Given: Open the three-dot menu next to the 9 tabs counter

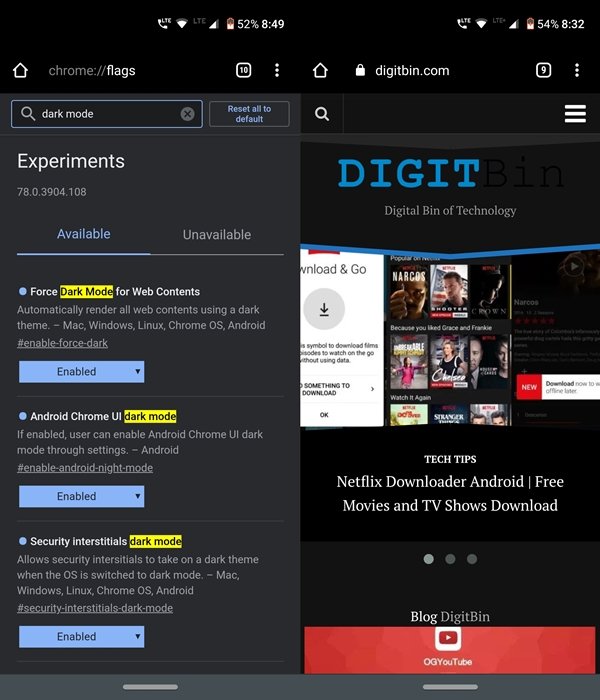Looking at the screenshot, I should 577,70.
